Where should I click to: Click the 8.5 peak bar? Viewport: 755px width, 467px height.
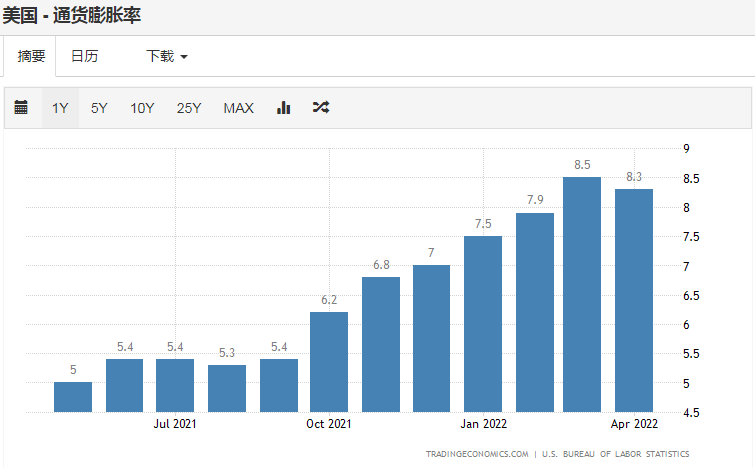click(582, 295)
